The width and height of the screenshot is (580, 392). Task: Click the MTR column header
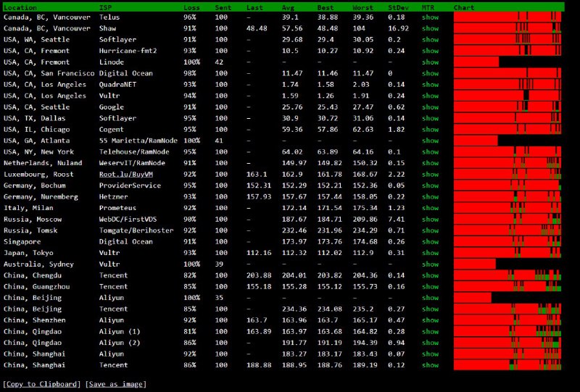click(428, 7)
